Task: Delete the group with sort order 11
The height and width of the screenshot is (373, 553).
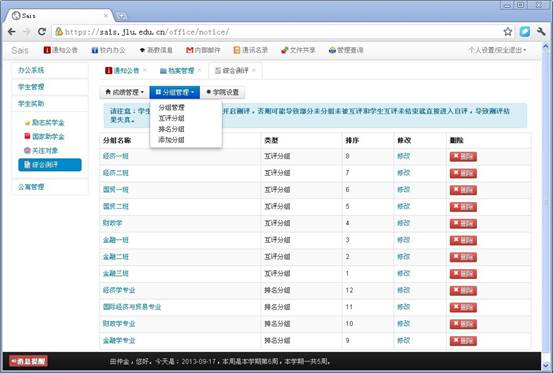Action: click(x=463, y=307)
